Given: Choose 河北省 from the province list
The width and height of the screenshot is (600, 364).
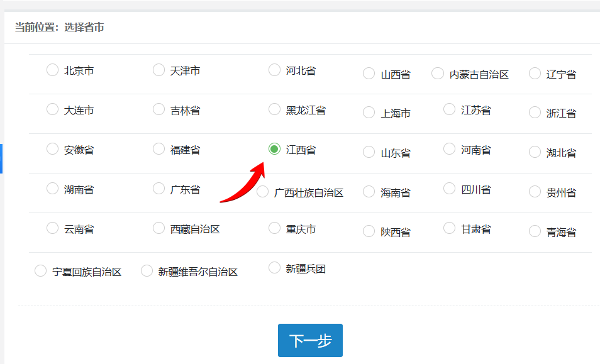Looking at the screenshot, I should point(274,70).
